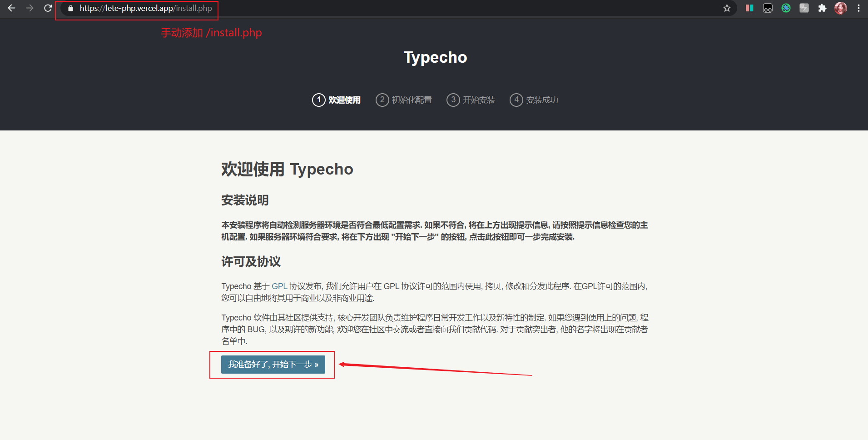Select step 4 安装成功

tap(534, 100)
